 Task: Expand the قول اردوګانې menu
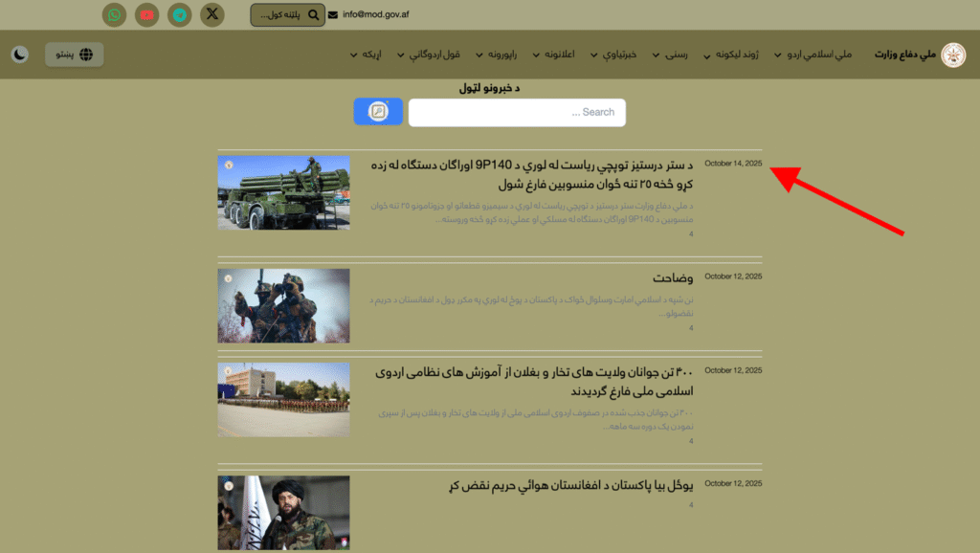435,55
